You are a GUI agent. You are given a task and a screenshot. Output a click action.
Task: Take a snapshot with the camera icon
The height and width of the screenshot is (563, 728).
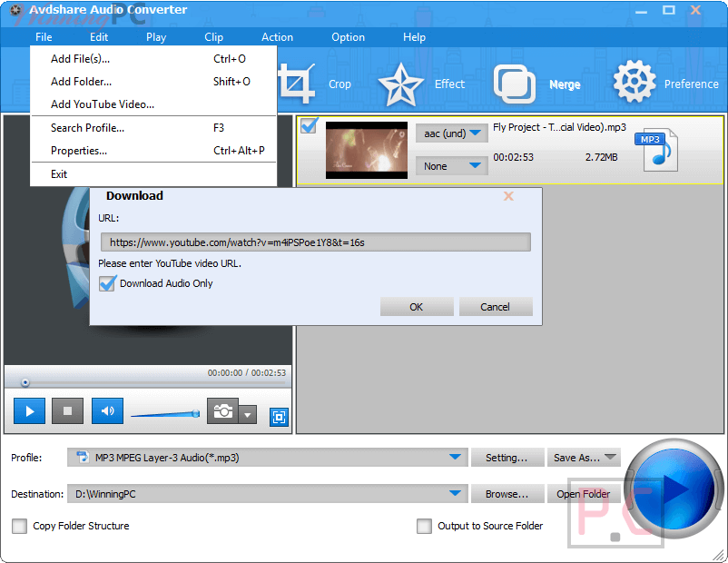(223, 411)
